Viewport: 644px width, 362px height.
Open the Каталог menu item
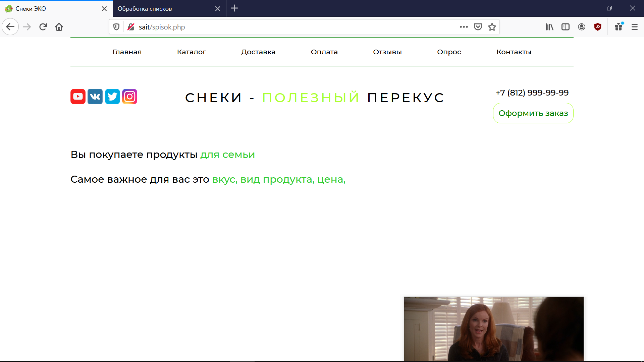coord(192,52)
